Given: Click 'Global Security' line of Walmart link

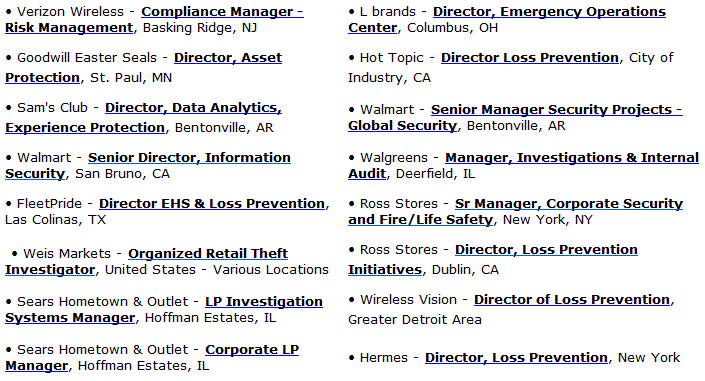Looking at the screenshot, I should (x=402, y=126).
